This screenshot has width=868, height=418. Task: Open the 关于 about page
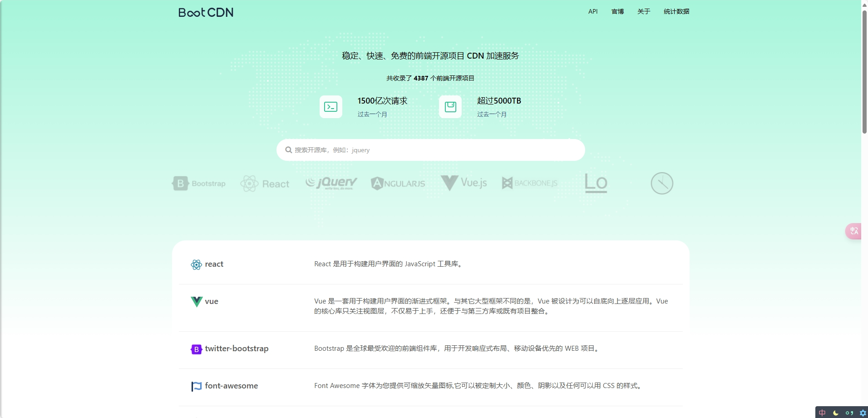coord(644,11)
